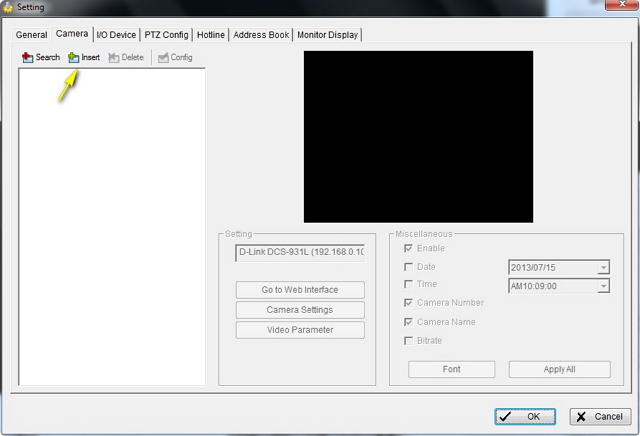Confirm with the OK button

point(525,416)
